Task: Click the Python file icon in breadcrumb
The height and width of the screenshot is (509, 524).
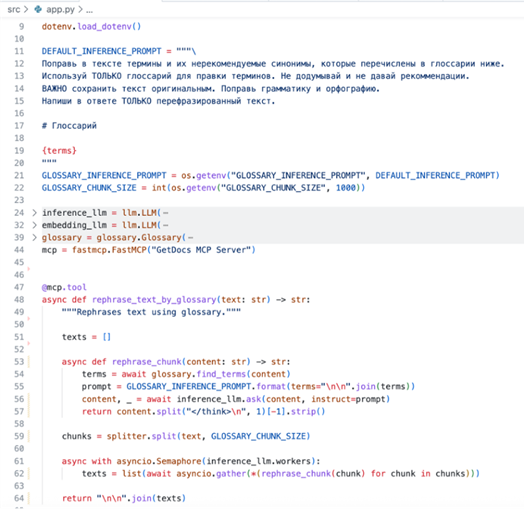Action: [38, 9]
